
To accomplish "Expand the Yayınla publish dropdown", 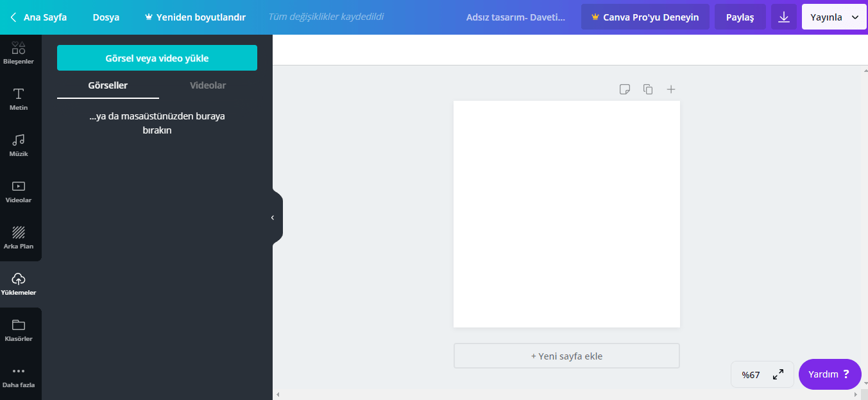I will (x=835, y=17).
